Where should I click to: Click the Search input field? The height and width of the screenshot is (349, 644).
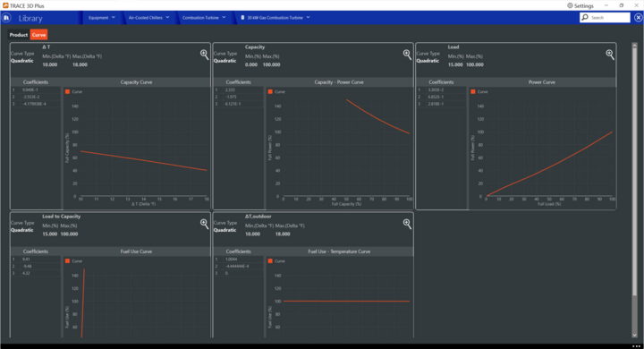pos(609,18)
